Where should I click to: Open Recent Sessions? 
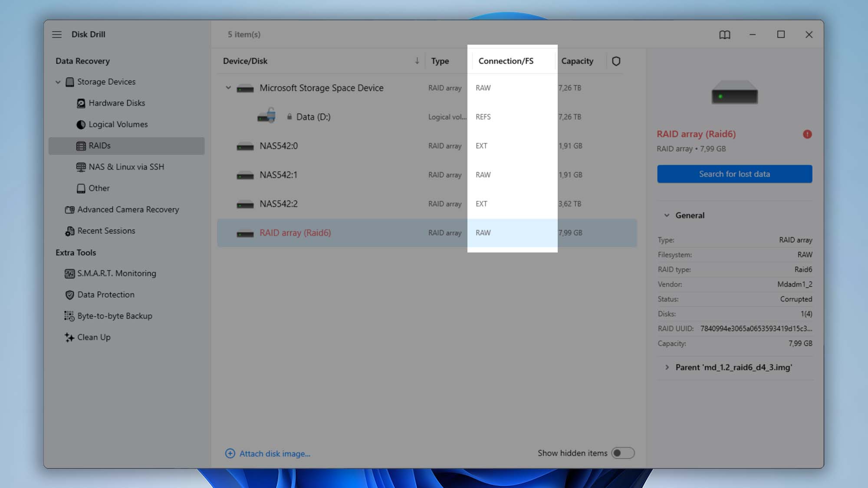pyautogui.click(x=106, y=231)
